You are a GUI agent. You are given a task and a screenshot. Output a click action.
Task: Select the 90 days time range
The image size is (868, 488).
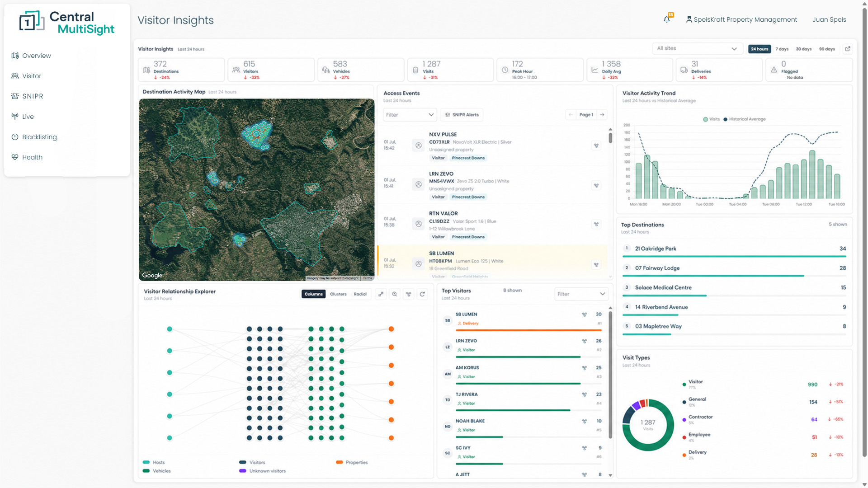pyautogui.click(x=827, y=49)
